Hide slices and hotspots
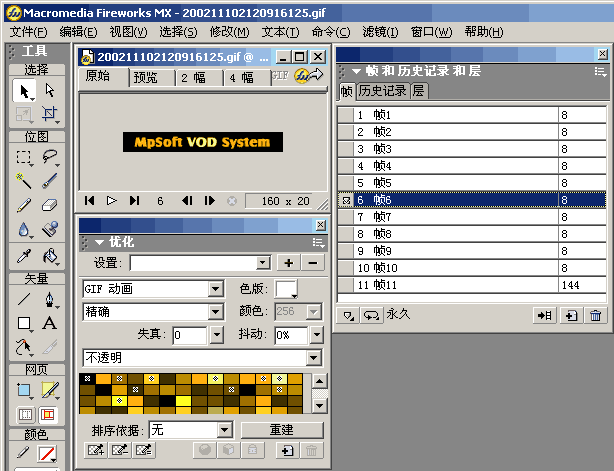 25,415
